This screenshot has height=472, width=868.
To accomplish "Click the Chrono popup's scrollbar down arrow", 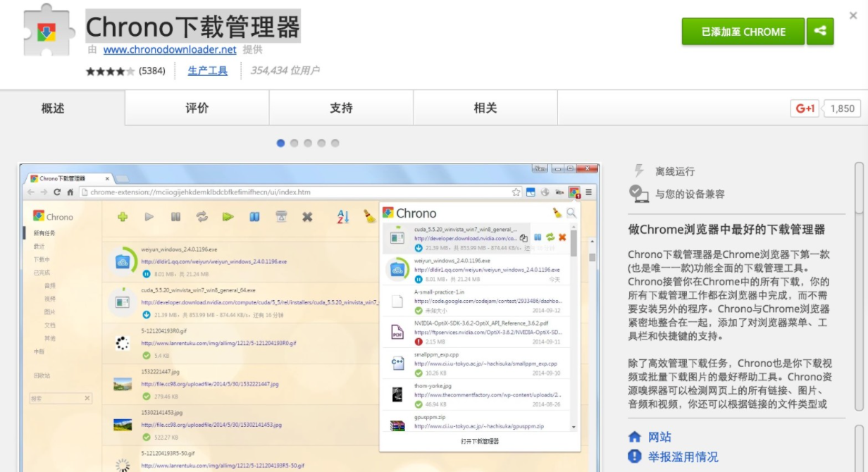I will [573, 427].
